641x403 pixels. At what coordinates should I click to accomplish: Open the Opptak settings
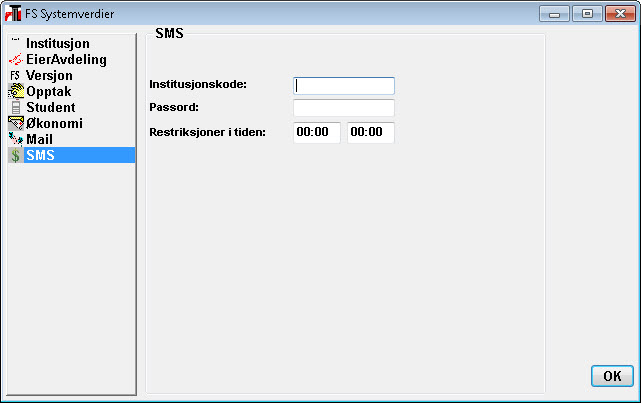[49, 92]
